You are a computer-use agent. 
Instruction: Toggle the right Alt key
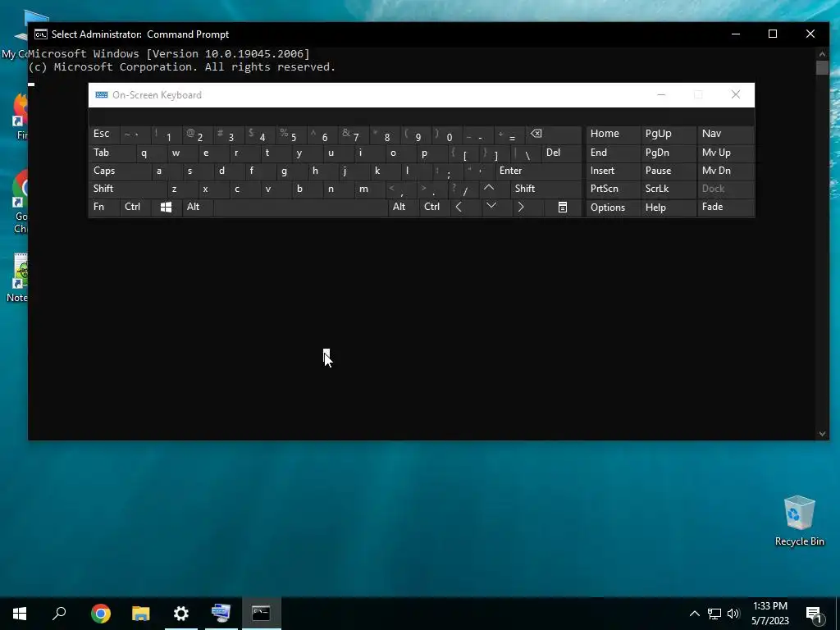(x=403, y=208)
